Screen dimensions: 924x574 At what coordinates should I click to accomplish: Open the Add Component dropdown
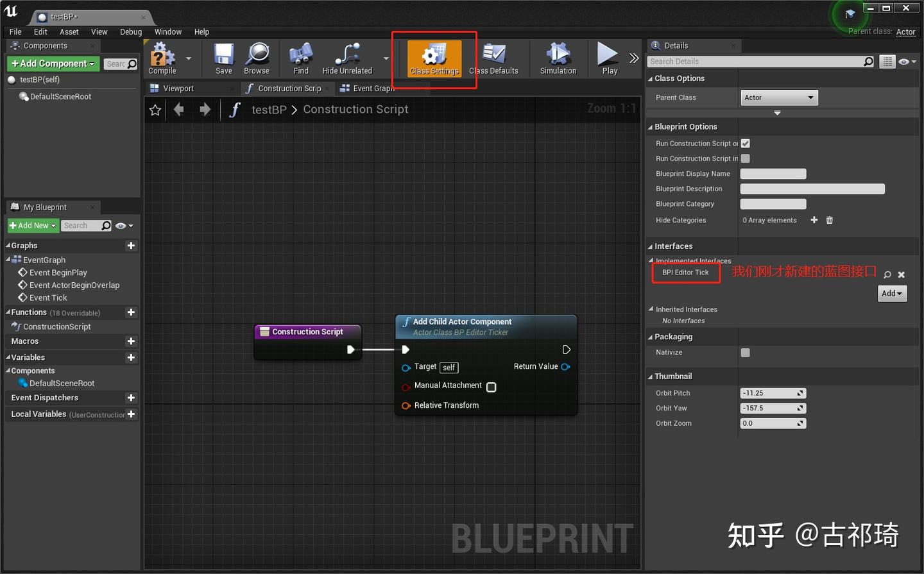pyautogui.click(x=53, y=63)
